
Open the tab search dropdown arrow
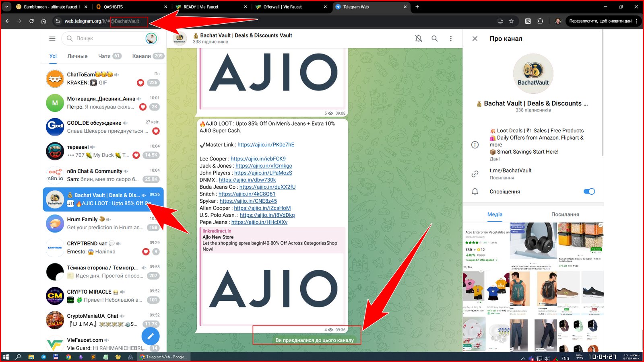pyautogui.click(x=6, y=7)
